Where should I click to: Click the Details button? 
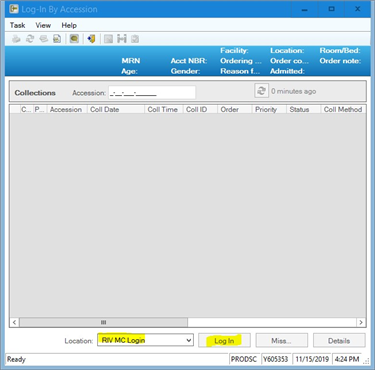point(339,341)
